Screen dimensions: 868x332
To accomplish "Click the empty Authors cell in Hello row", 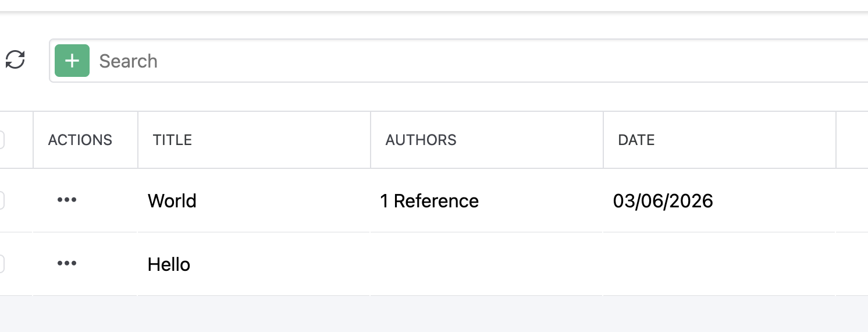I will 486,264.
